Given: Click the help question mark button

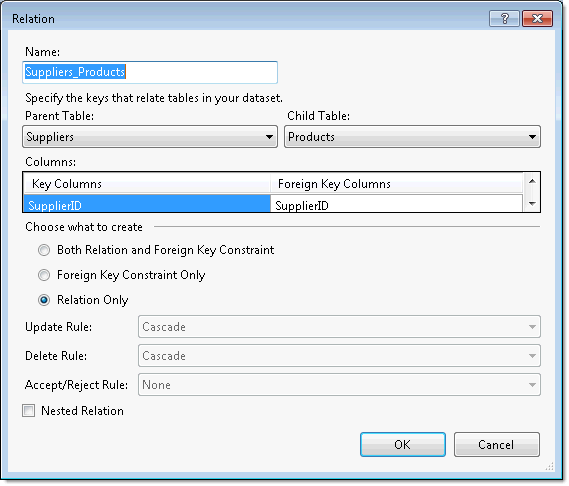Looking at the screenshot, I should pyautogui.click(x=505, y=19).
